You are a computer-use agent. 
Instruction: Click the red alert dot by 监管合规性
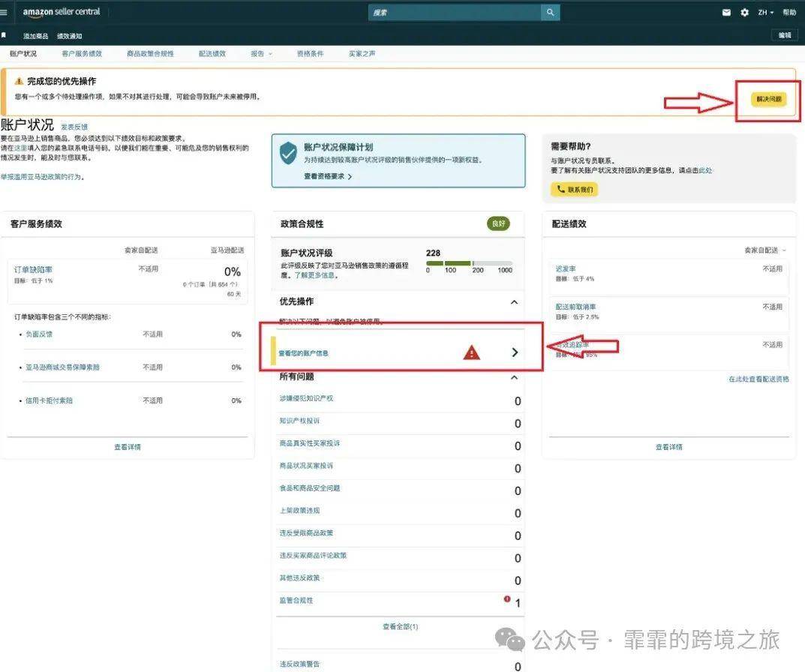click(x=507, y=598)
